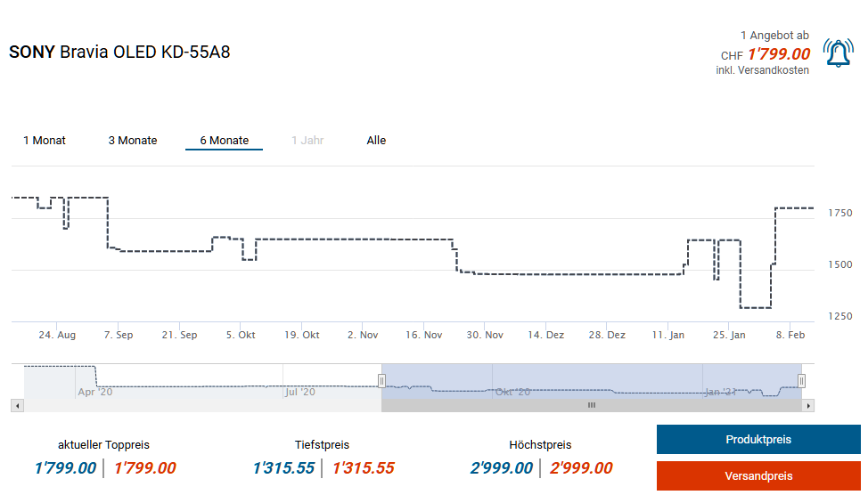
Task: Click the navigator left scroll arrow
Action: click(17, 405)
